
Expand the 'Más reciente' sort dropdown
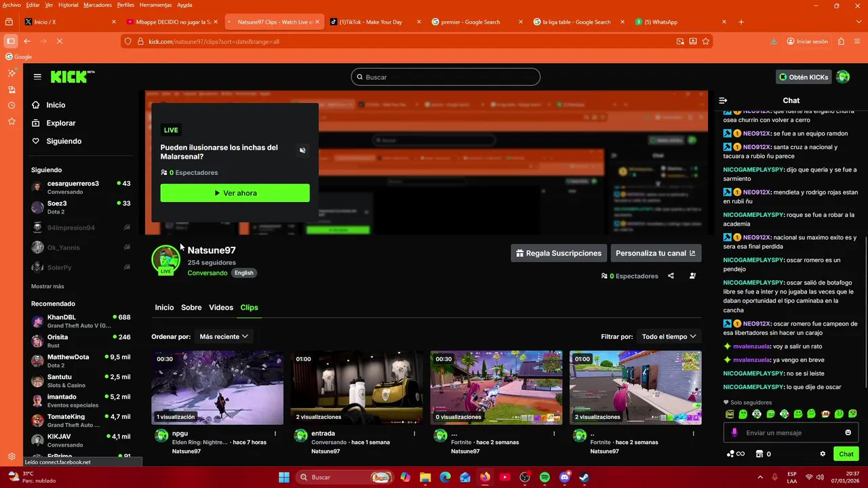(x=224, y=336)
